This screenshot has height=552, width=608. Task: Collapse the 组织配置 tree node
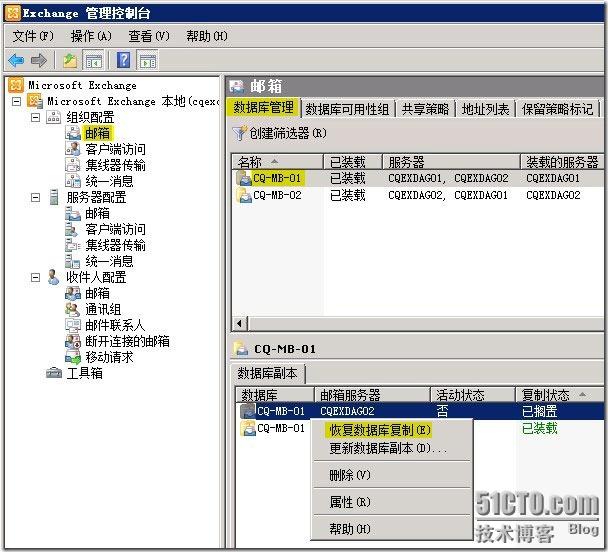pos(35,117)
